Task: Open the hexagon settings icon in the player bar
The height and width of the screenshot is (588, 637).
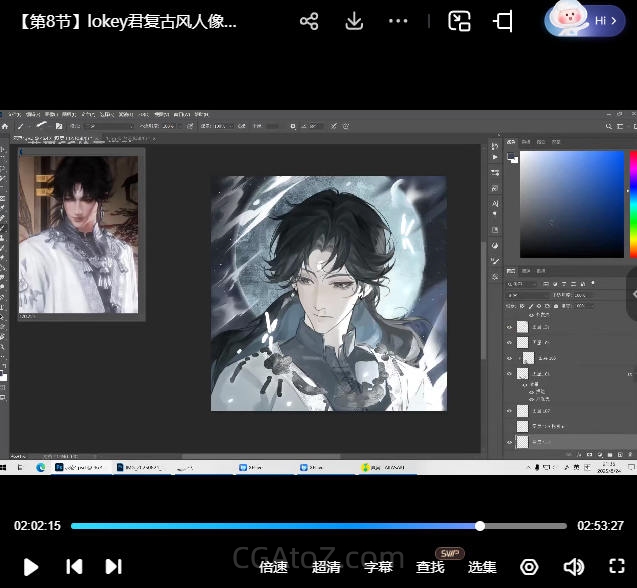Action: pyautogui.click(x=529, y=567)
